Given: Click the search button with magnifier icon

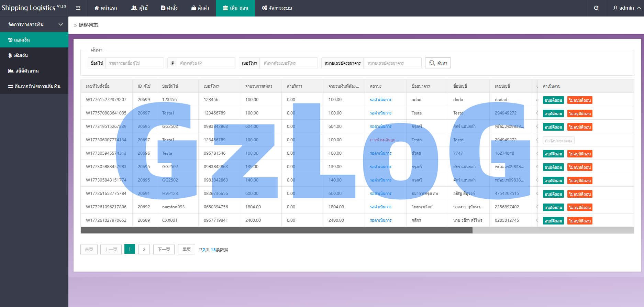Looking at the screenshot, I should pos(438,63).
